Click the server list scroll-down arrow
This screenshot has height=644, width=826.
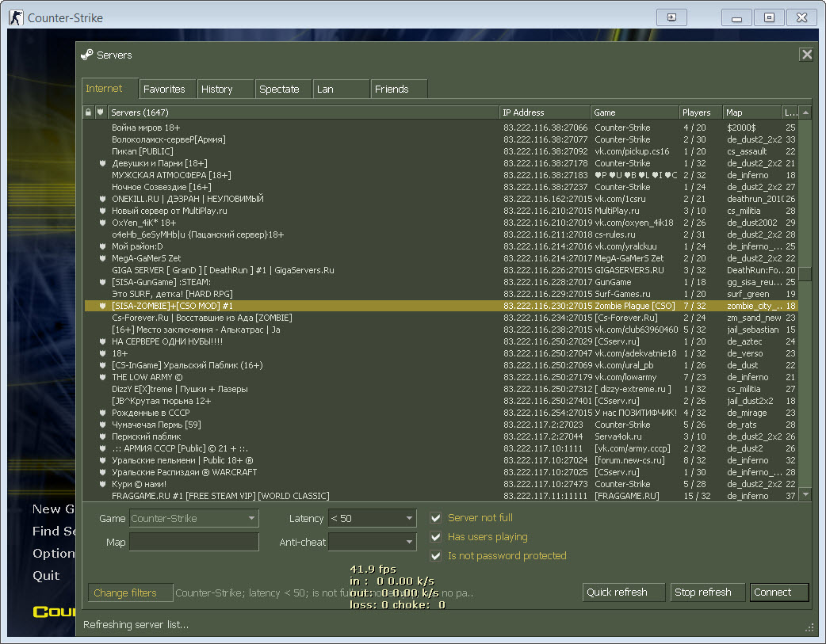pyautogui.click(x=805, y=494)
